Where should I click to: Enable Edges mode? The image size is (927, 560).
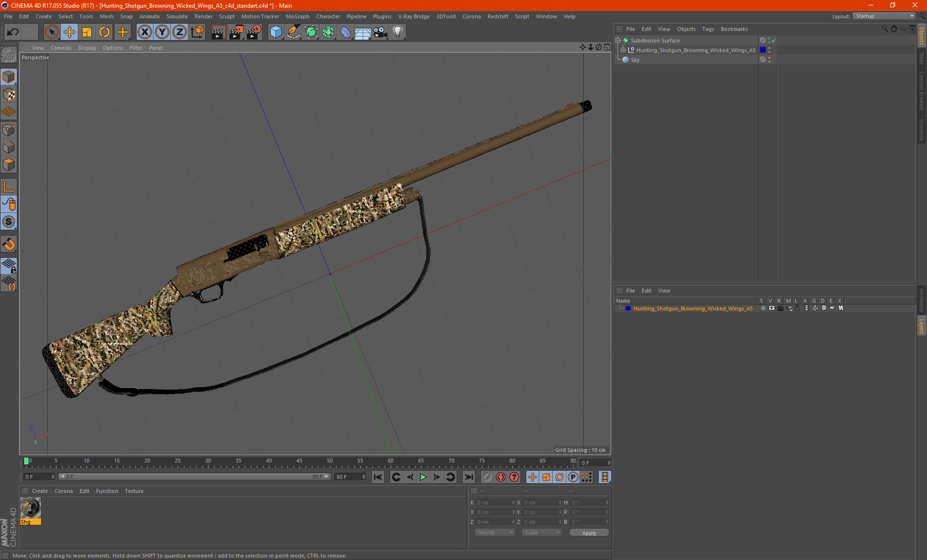point(9,147)
